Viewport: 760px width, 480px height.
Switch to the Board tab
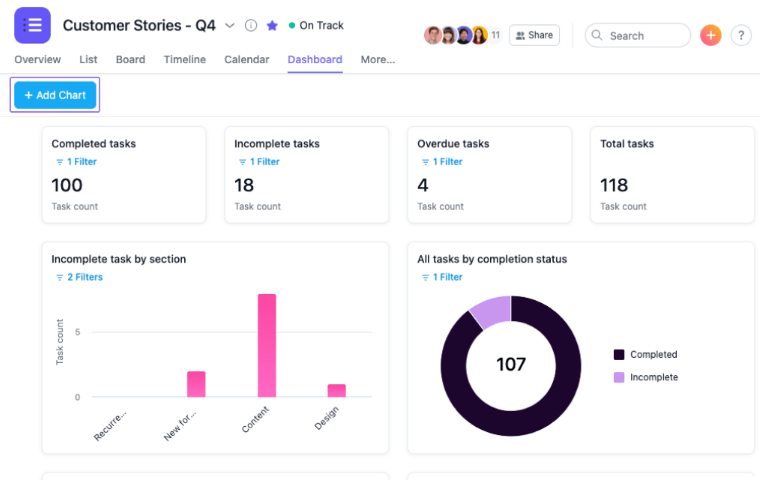pyautogui.click(x=130, y=60)
